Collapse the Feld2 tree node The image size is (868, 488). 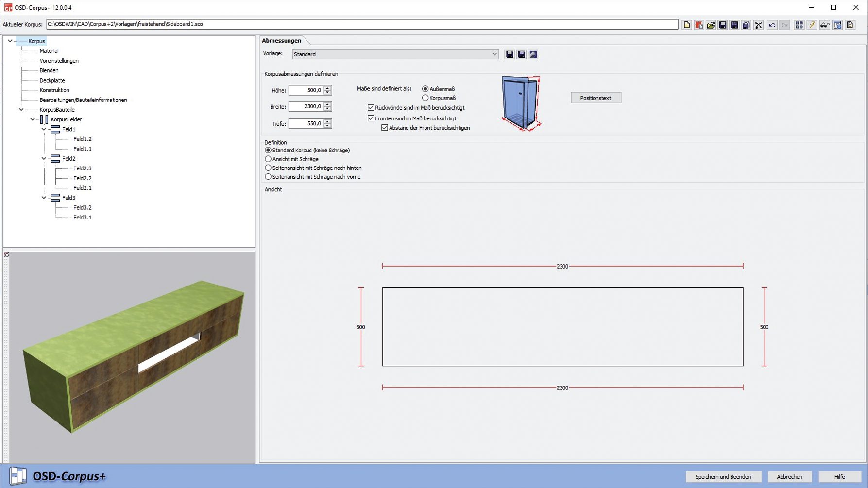[x=43, y=158]
